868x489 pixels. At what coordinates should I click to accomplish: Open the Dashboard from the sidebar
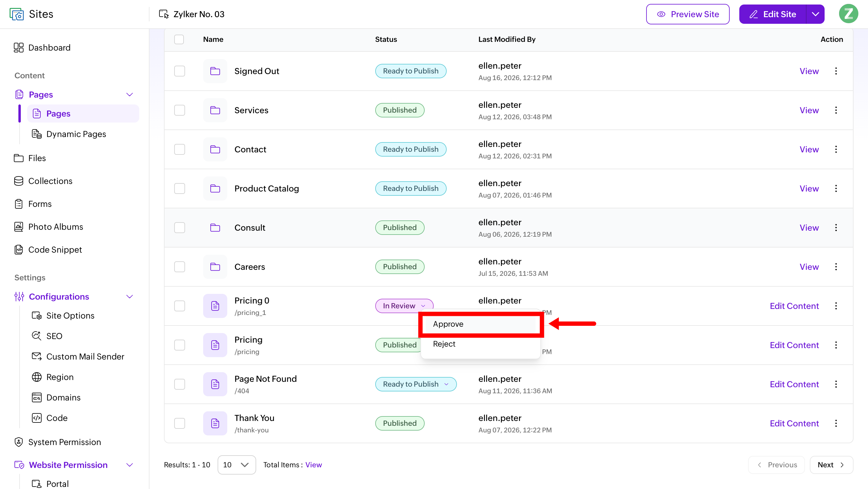(42, 48)
